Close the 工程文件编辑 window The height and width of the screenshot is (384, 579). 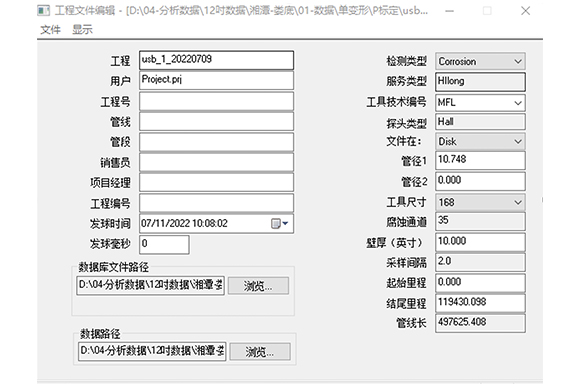click(525, 11)
